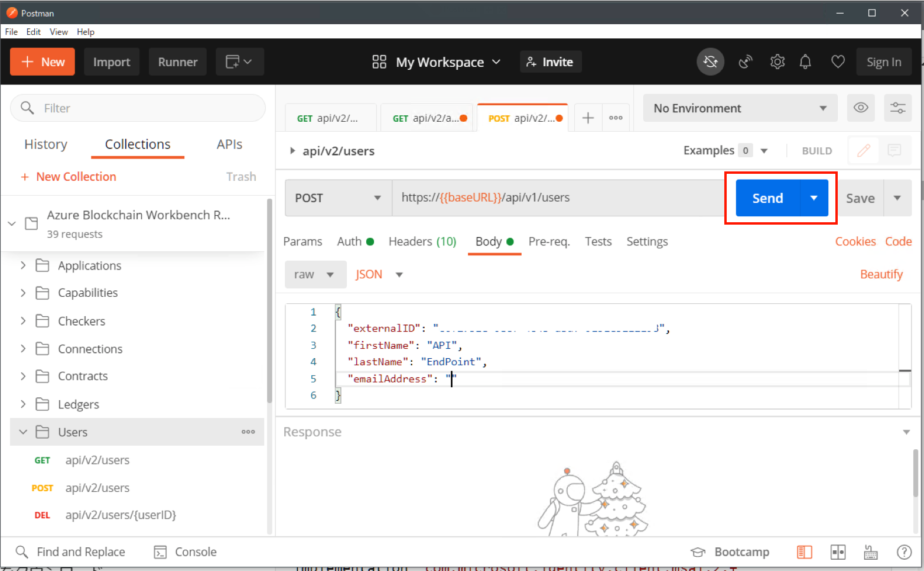Expand the Applications folder

point(23,265)
